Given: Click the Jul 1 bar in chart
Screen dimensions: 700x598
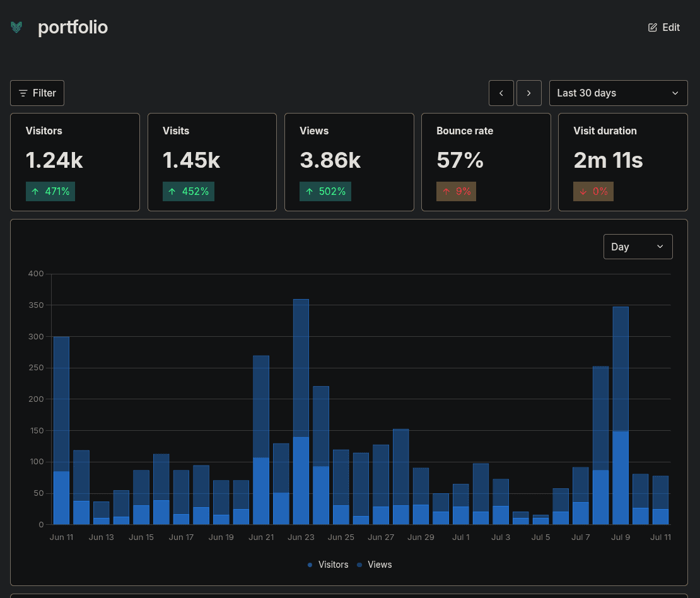Looking at the screenshot, I should [461, 504].
